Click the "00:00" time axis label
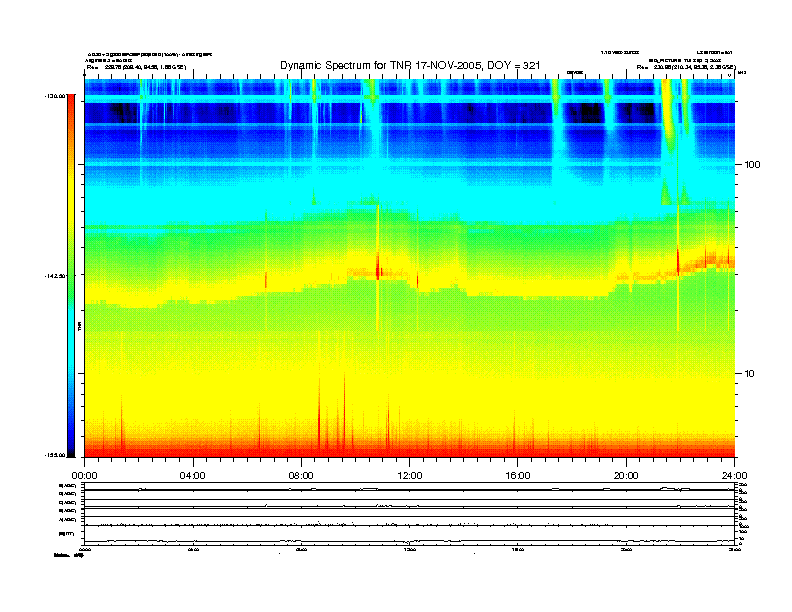Screen dimensions: 792x612 (x=84, y=476)
